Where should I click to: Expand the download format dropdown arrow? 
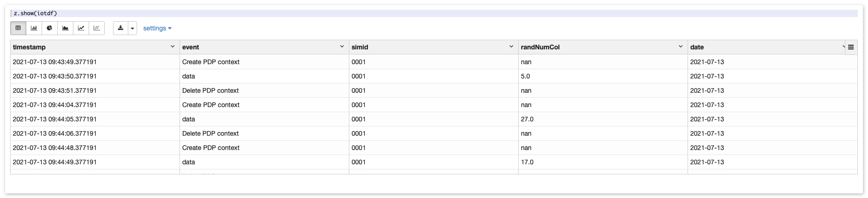(132, 28)
